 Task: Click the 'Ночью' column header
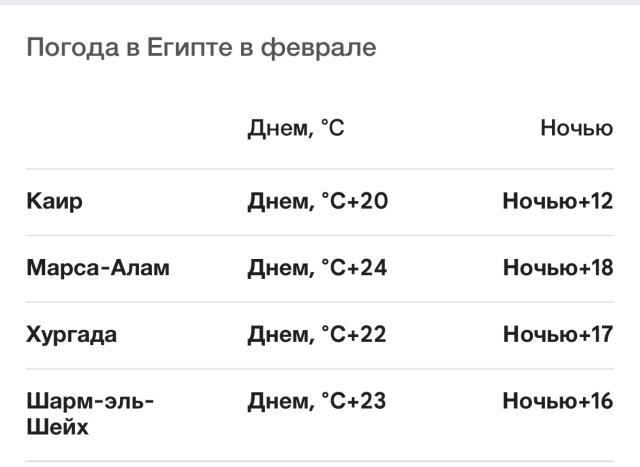[x=576, y=129]
